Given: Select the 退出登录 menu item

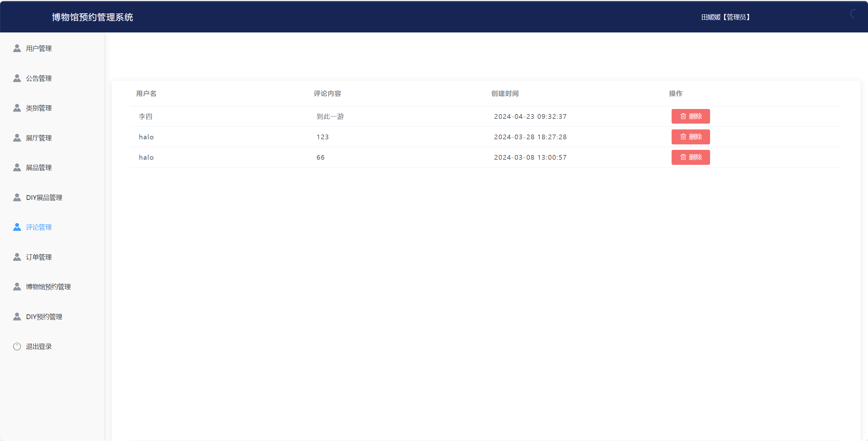Looking at the screenshot, I should tap(39, 346).
